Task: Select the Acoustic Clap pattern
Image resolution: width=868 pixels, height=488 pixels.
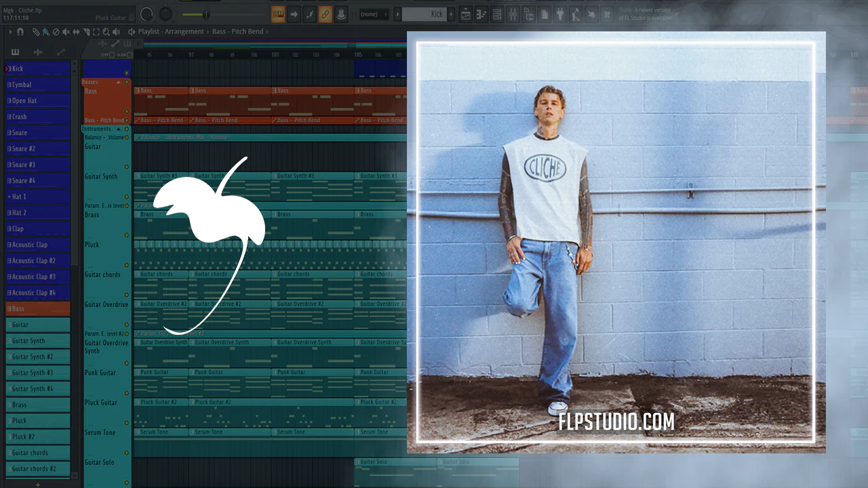Action: point(37,245)
